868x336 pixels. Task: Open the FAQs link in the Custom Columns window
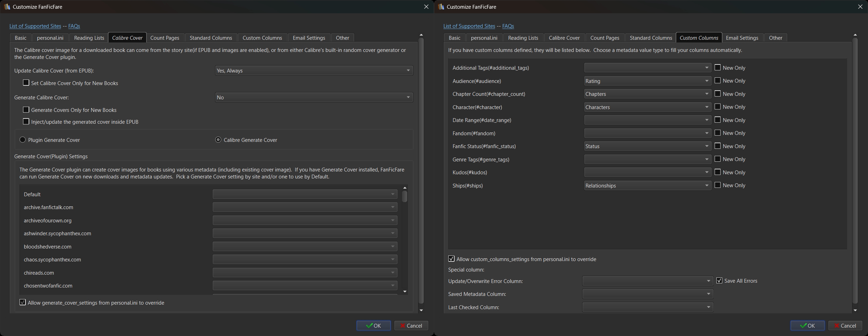(508, 26)
